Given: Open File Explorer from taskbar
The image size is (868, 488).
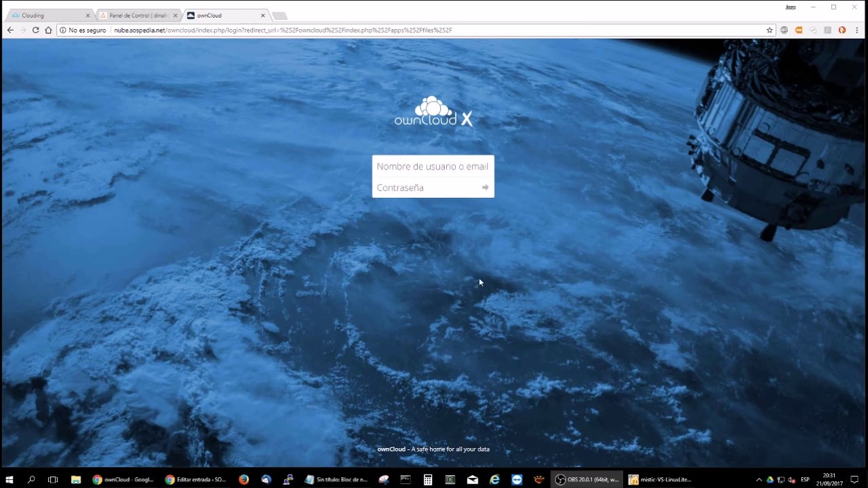Looking at the screenshot, I should click(76, 479).
